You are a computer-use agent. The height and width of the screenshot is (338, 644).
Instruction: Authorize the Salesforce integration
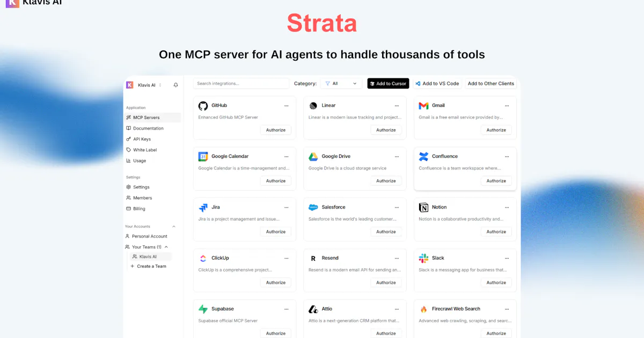point(386,232)
